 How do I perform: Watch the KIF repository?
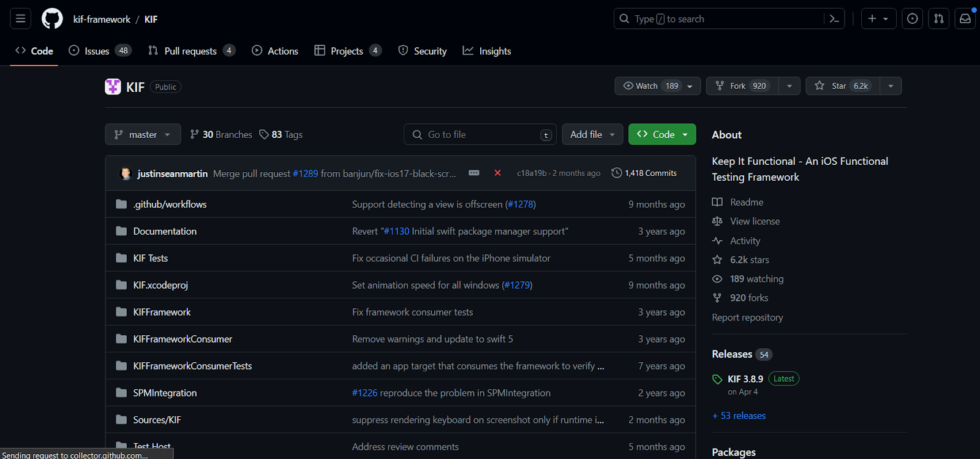point(650,86)
